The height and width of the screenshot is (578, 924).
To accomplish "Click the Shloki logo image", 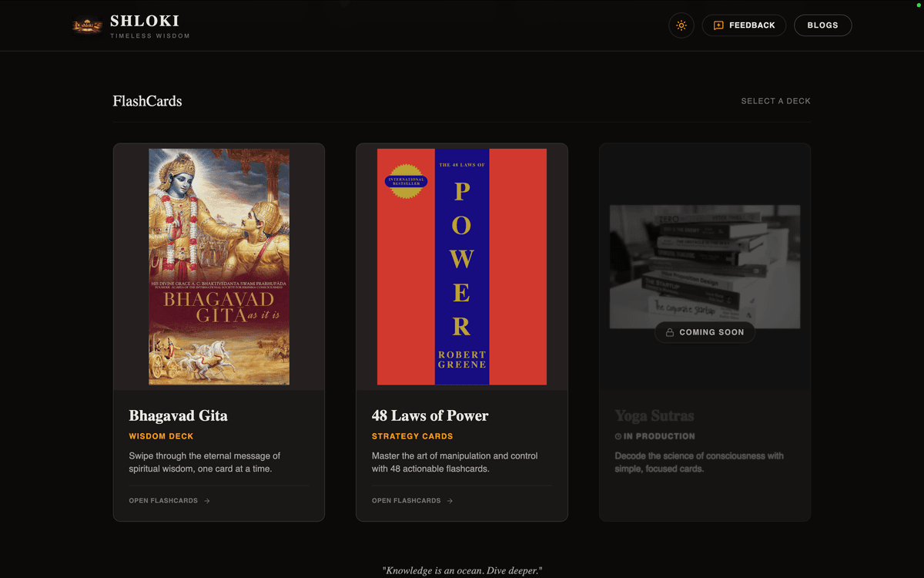I will (87, 25).
